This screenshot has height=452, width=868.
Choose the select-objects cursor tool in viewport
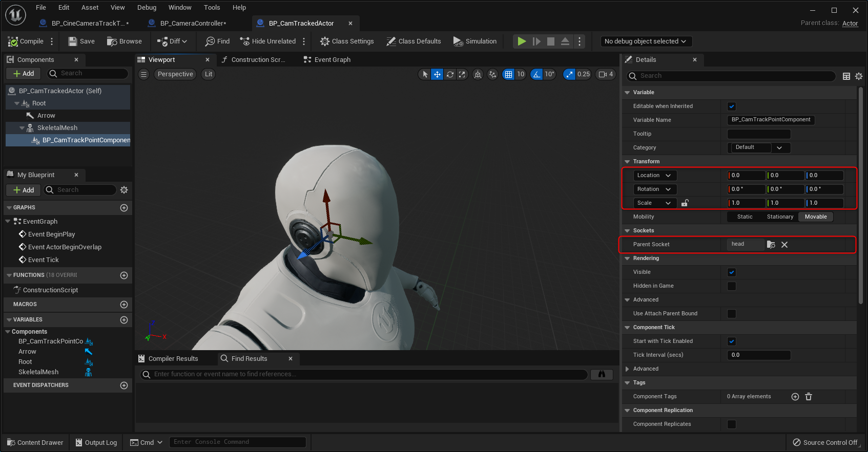pyautogui.click(x=425, y=74)
